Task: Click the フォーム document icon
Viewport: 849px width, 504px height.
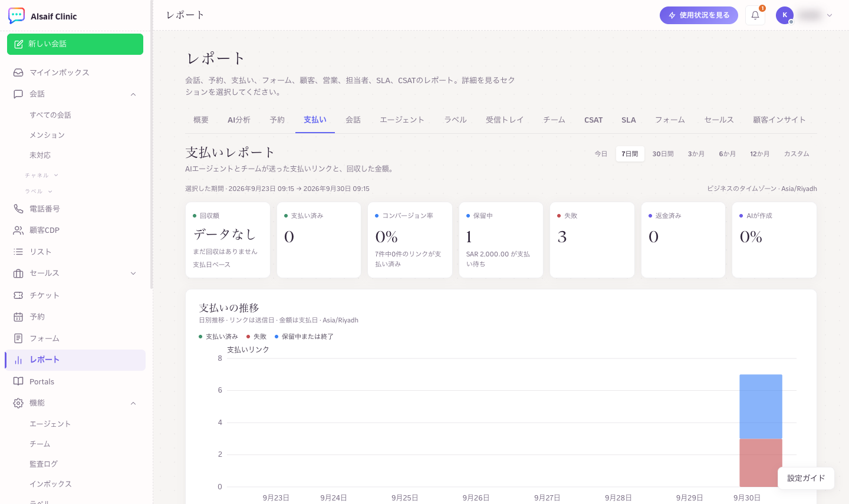Action: point(18,338)
